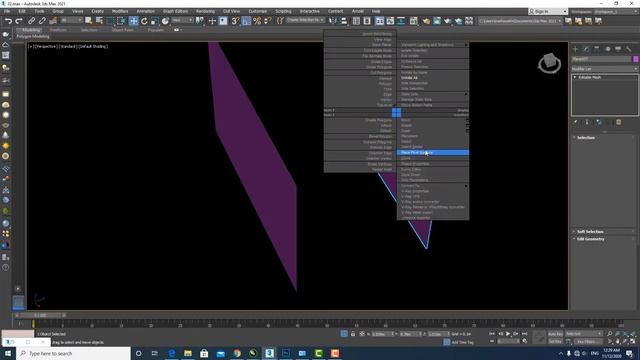Activate the Select and Rotate tool

click(x=144, y=21)
